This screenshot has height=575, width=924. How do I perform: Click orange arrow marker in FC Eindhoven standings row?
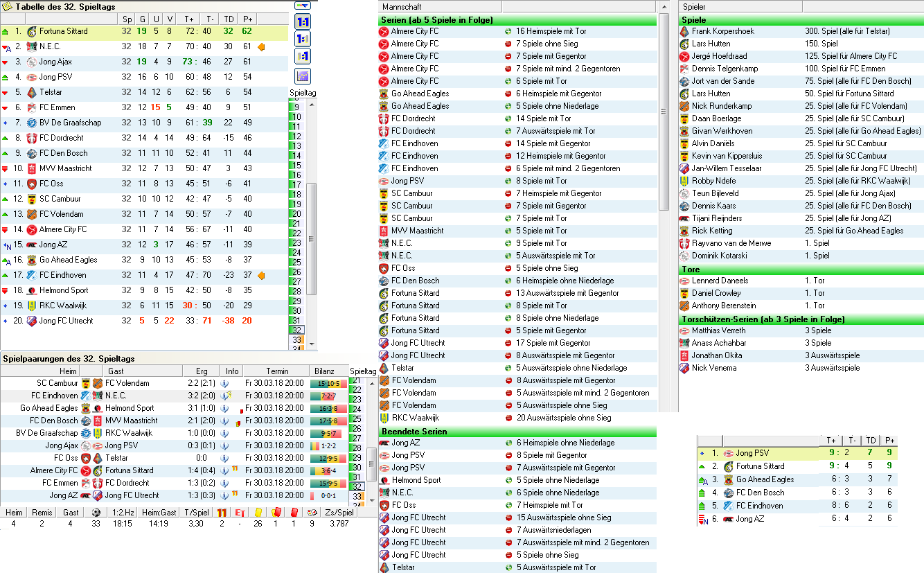click(x=262, y=276)
